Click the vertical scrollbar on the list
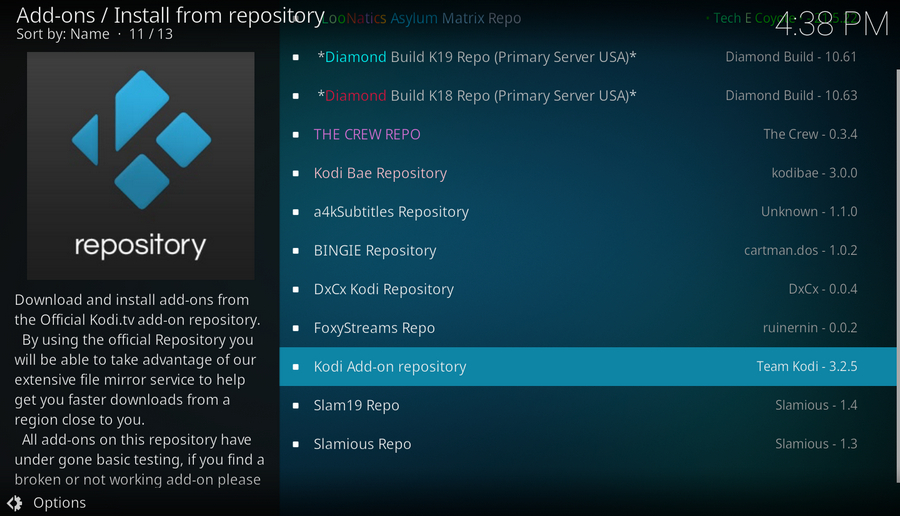This screenshot has width=900, height=516. pos(898,276)
